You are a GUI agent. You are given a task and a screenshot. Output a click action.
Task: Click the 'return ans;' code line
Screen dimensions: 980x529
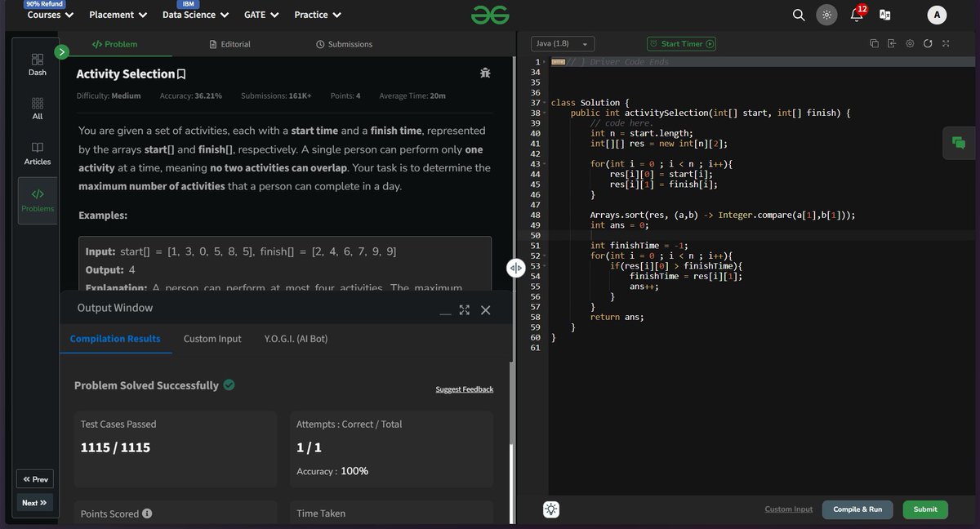pos(617,317)
